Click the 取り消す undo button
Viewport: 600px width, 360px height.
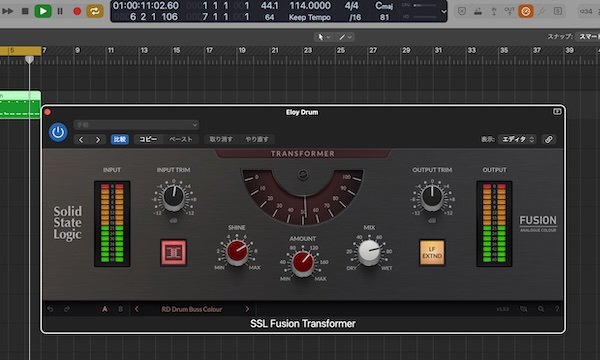[221, 139]
